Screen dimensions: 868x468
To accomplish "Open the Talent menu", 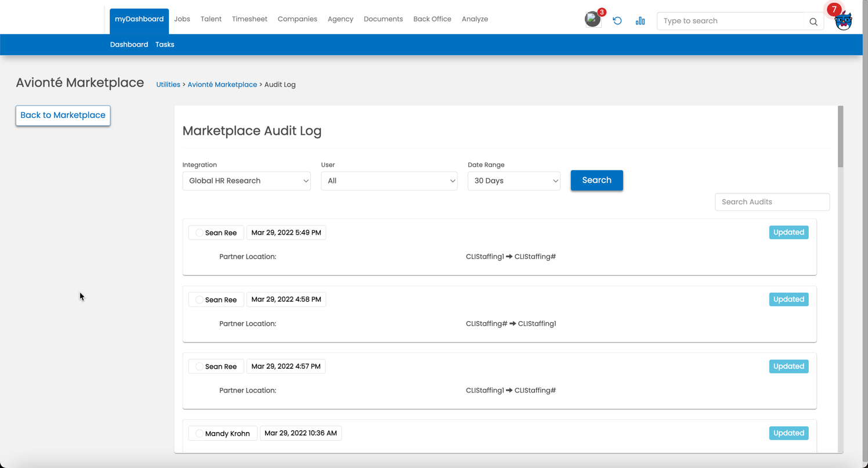I will [x=211, y=19].
